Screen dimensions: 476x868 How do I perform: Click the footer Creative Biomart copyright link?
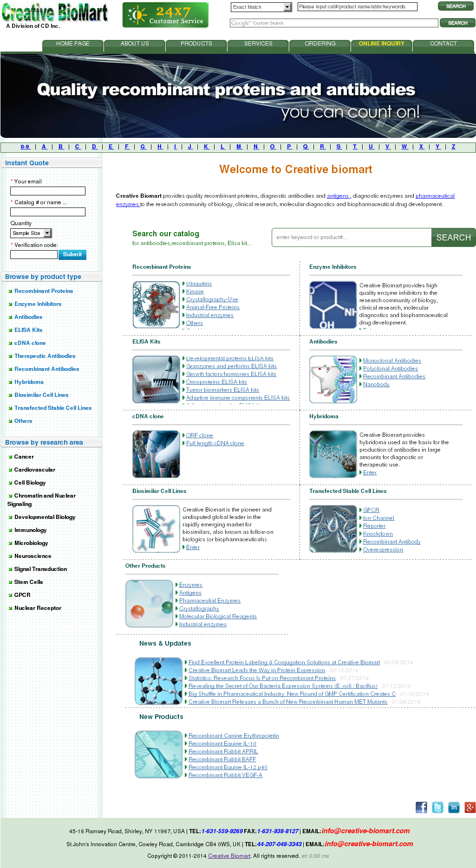(x=229, y=856)
